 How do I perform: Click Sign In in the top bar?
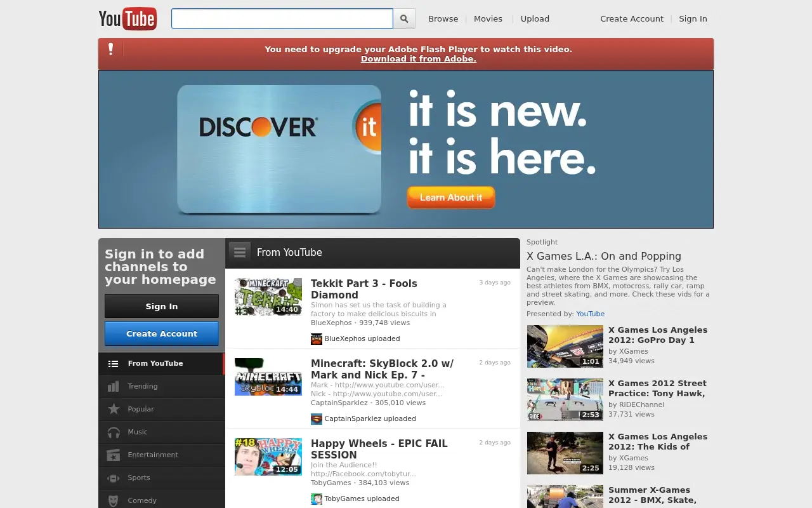pyautogui.click(x=693, y=18)
